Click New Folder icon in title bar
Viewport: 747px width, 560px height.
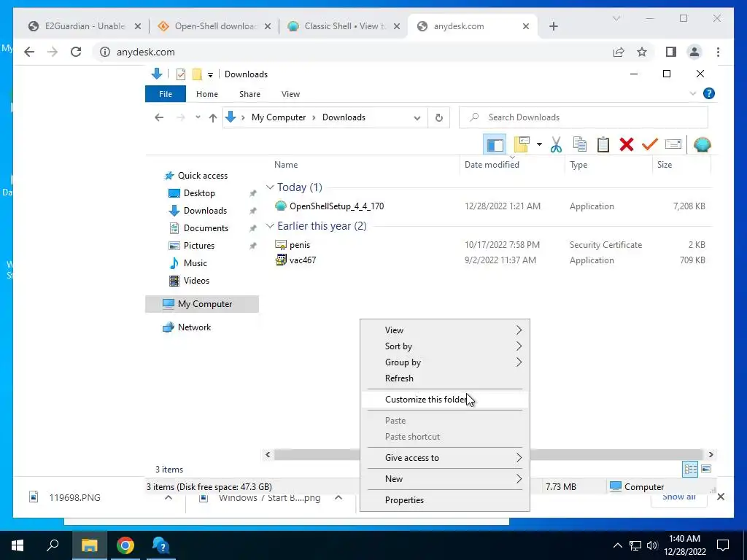coord(197,74)
